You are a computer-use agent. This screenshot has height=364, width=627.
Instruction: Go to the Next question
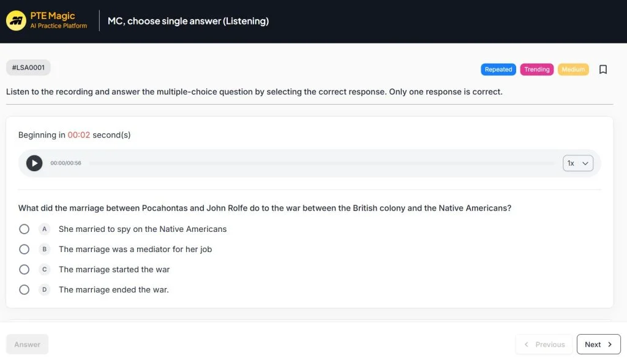coord(598,344)
